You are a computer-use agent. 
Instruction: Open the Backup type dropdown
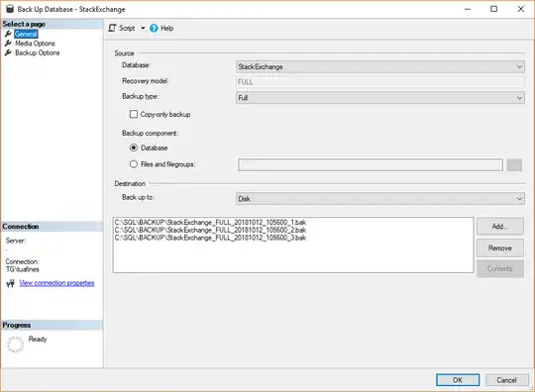pyautogui.click(x=380, y=98)
